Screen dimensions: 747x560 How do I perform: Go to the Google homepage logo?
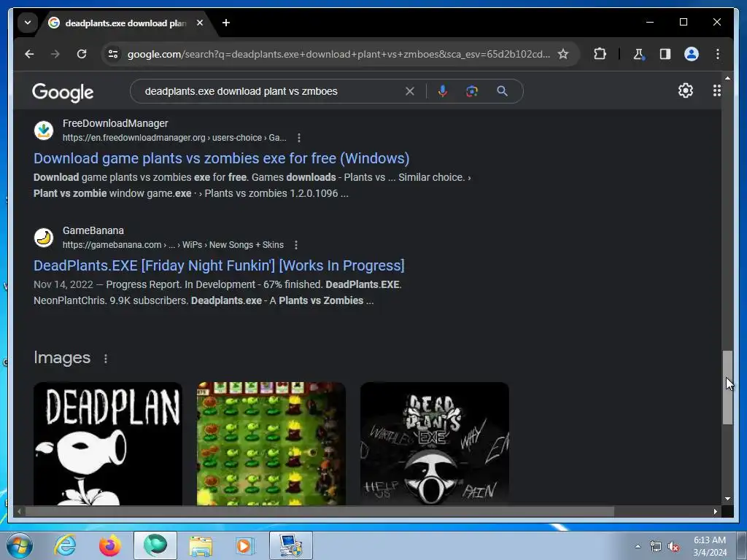[x=63, y=93]
